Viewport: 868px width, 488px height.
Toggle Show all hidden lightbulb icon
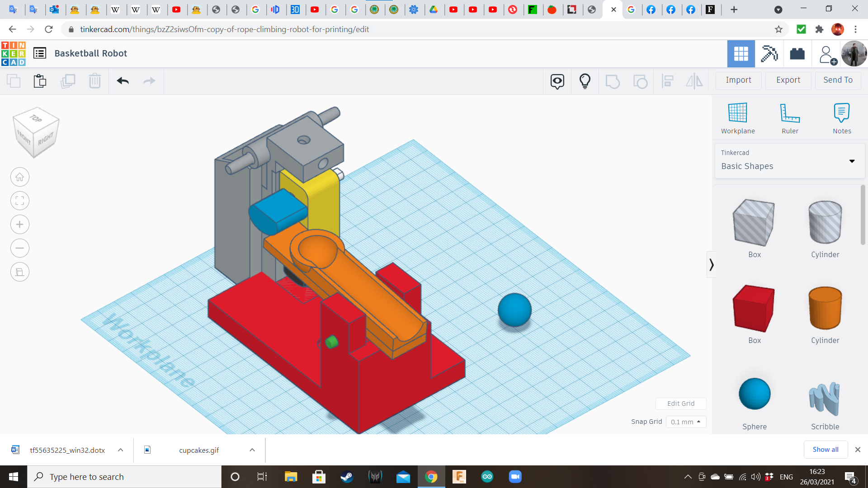tap(585, 81)
